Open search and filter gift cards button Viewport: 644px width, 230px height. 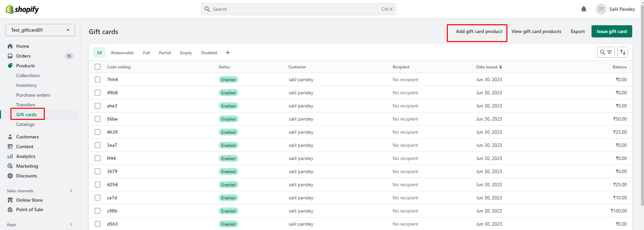[606, 52]
